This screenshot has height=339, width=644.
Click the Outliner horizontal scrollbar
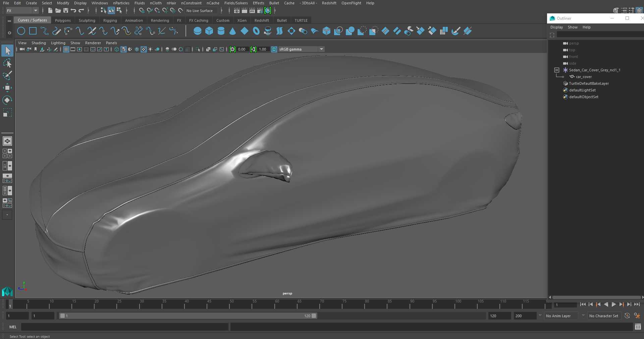click(x=596, y=297)
